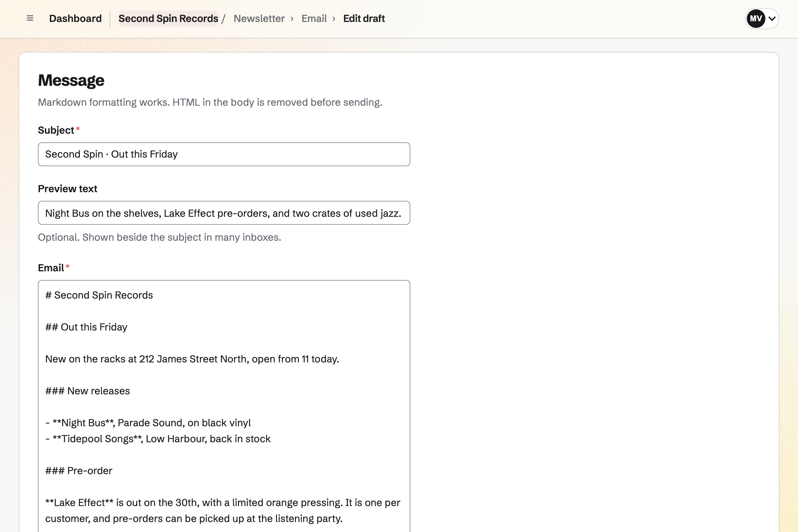The image size is (798, 532).
Task: Click the 'Message' section heading
Action: point(71,80)
